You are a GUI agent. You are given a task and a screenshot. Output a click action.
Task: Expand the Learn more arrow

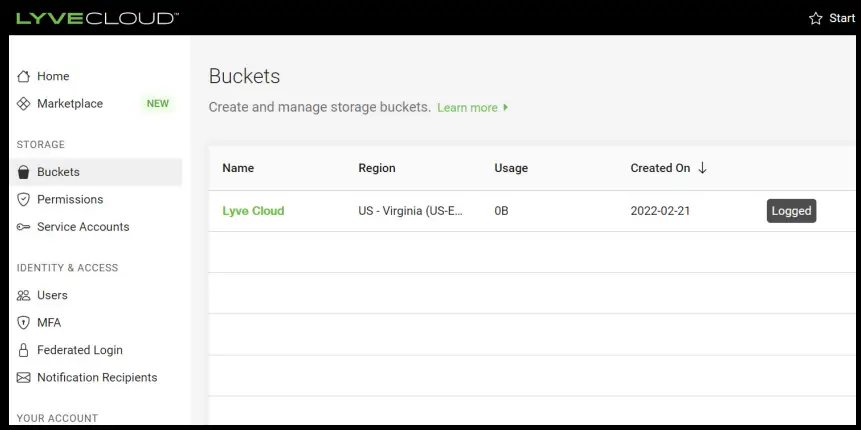click(x=506, y=107)
